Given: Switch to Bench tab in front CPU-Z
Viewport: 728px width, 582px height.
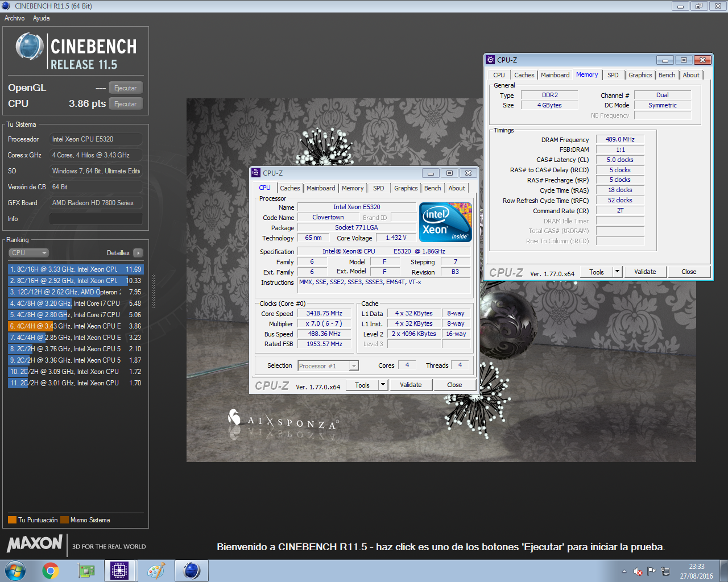Looking at the screenshot, I should point(433,188).
